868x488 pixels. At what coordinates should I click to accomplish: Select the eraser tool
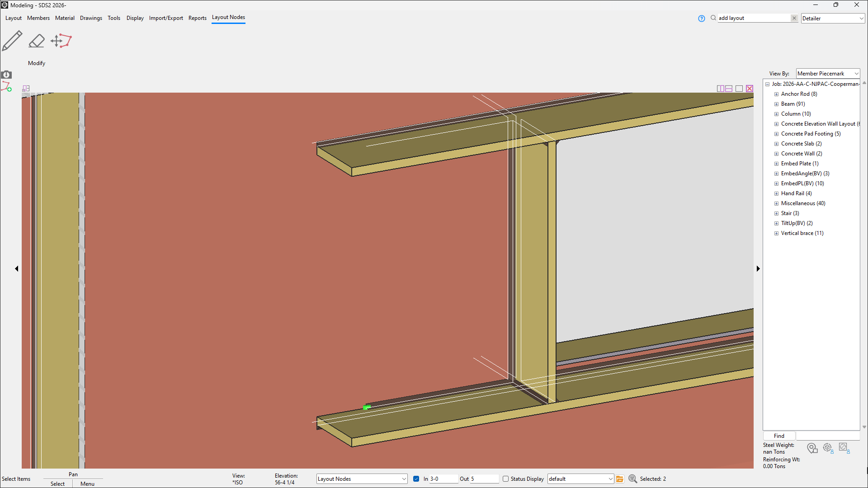coord(37,41)
